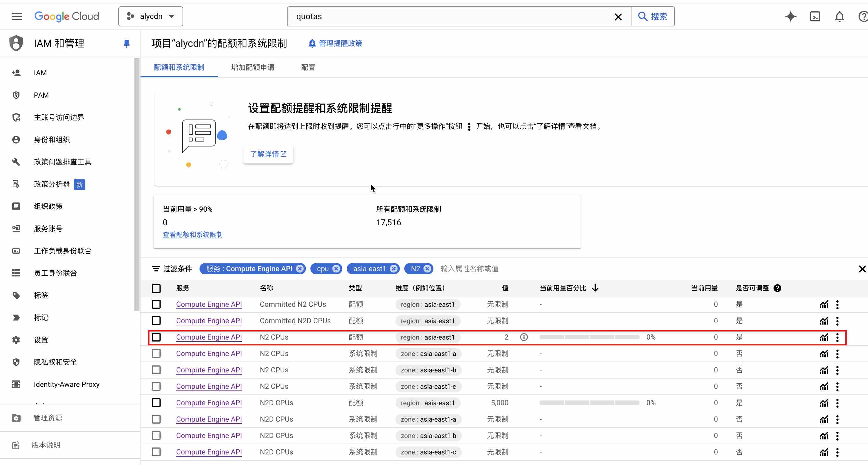
Task: Clear the quotas search text
Action: 618,17
